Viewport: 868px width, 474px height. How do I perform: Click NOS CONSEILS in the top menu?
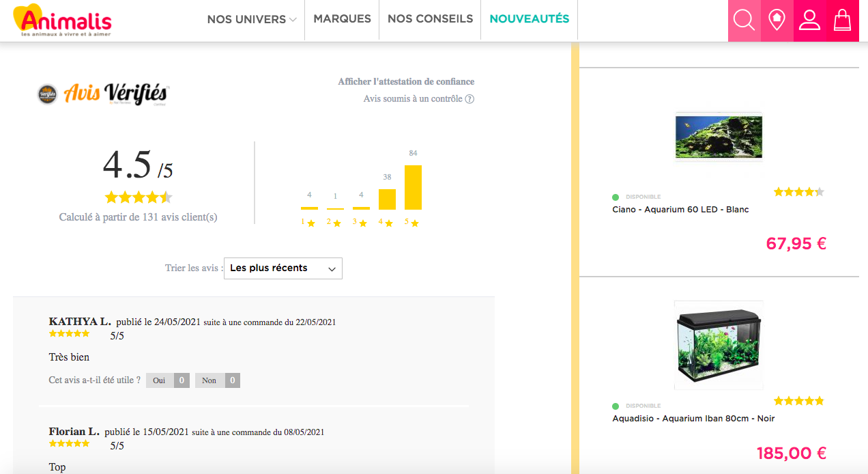429,19
